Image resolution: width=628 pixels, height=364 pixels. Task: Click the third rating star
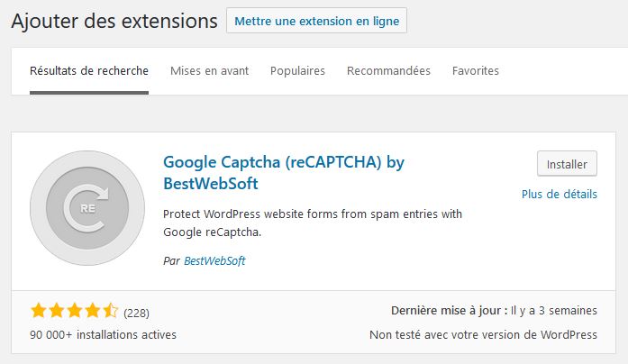pyautogui.click(x=75, y=311)
